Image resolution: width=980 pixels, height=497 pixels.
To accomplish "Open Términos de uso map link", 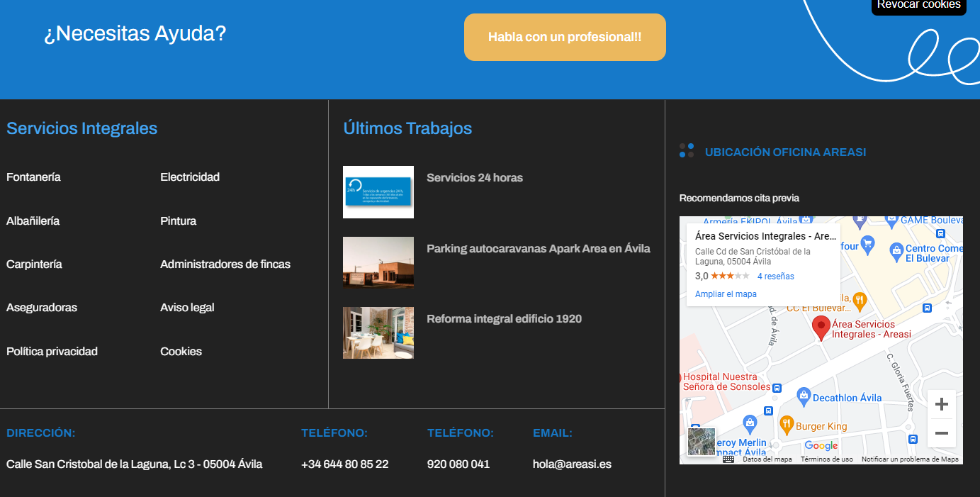I will point(827,459).
